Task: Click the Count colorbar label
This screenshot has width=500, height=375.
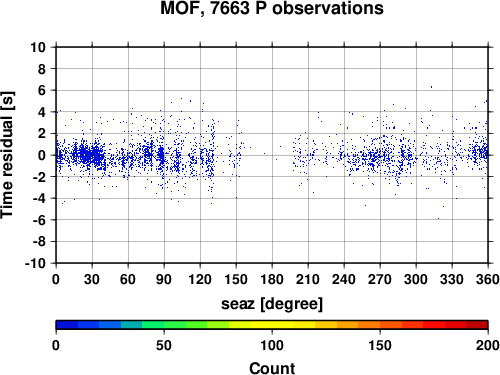Action: [x=272, y=368]
